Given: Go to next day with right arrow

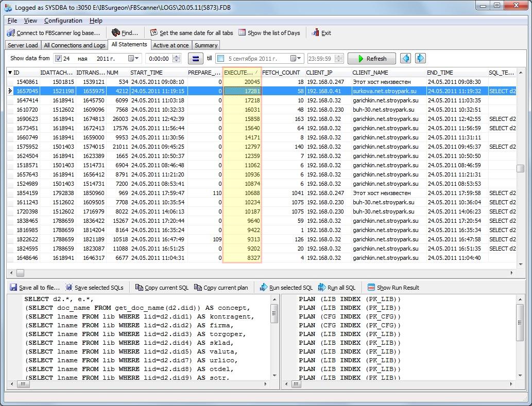Looking at the screenshot, I should [420, 58].
